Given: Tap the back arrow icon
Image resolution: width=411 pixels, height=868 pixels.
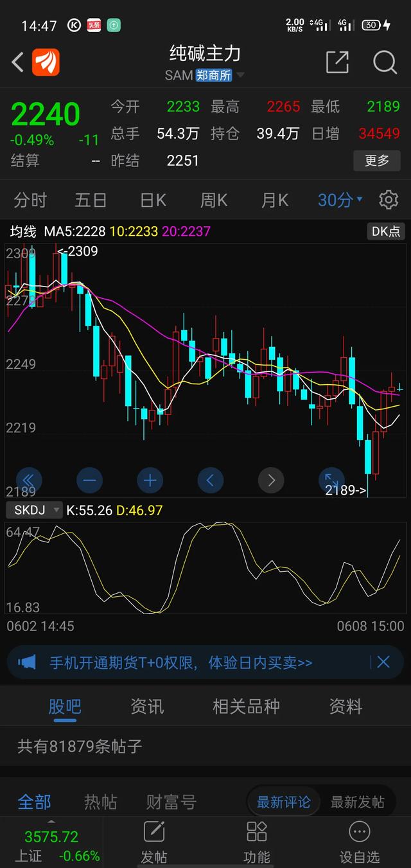Looking at the screenshot, I should (18, 62).
